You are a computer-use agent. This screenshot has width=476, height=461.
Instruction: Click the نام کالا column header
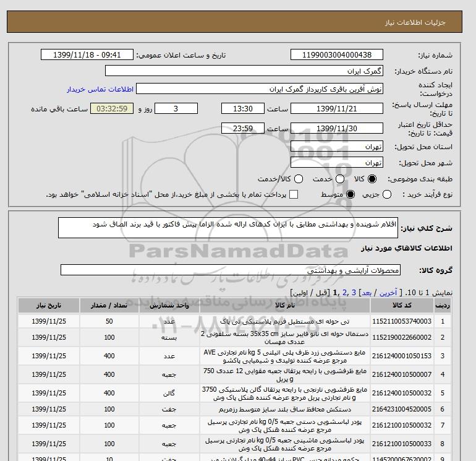[285, 306]
